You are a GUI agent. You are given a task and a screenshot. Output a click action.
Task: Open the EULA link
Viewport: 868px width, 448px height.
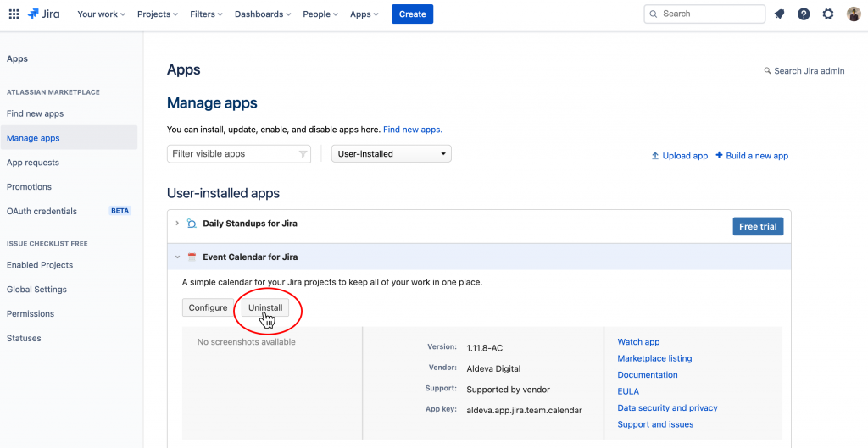[628, 391]
